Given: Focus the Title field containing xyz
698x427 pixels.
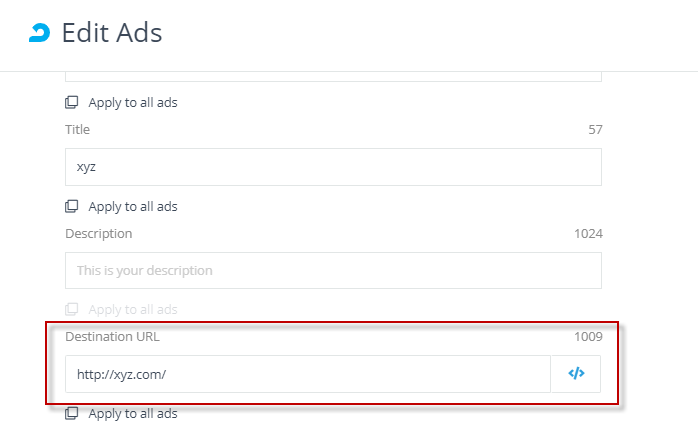Looking at the screenshot, I should coord(333,167).
